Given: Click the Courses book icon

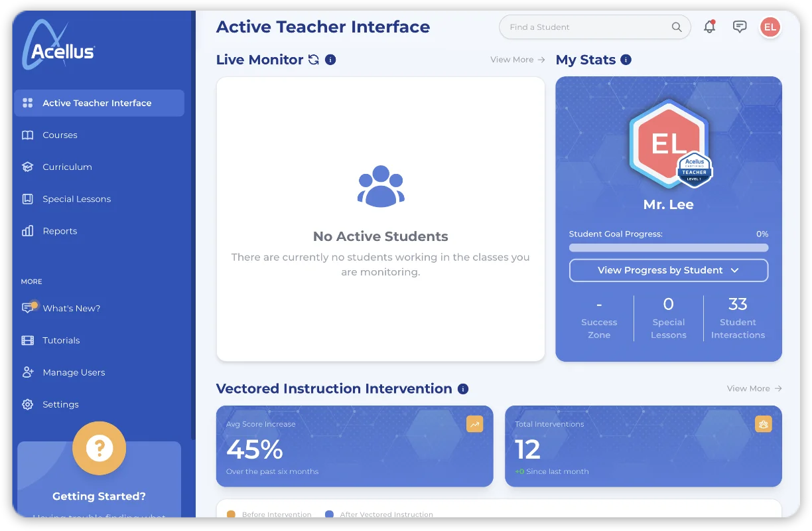Looking at the screenshot, I should coord(27,135).
